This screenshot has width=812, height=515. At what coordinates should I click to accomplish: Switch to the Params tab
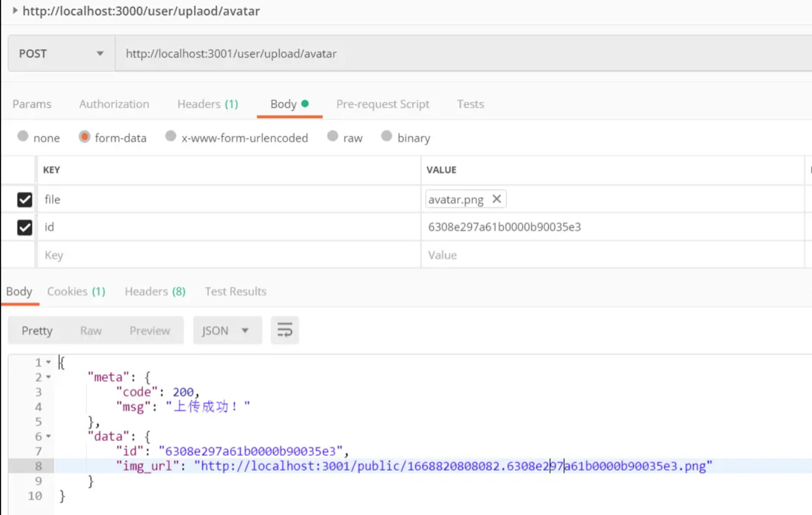(x=32, y=104)
